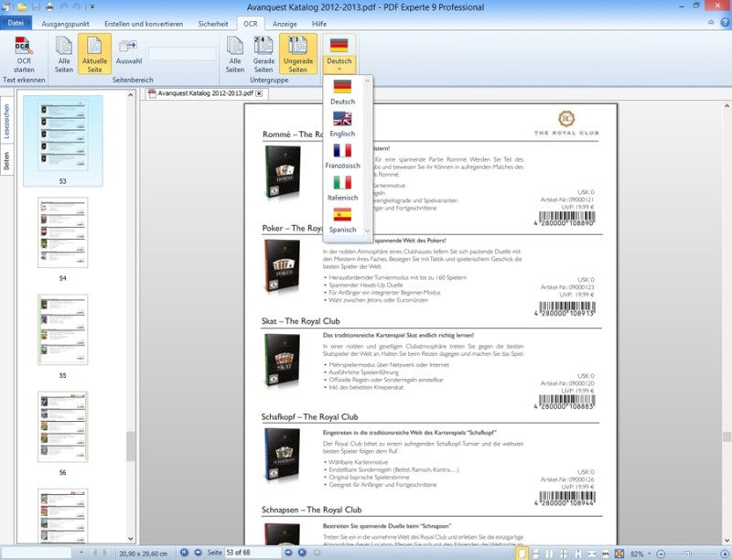732x560 pixels.
Task: Go to the first page button
Action: tap(185, 553)
